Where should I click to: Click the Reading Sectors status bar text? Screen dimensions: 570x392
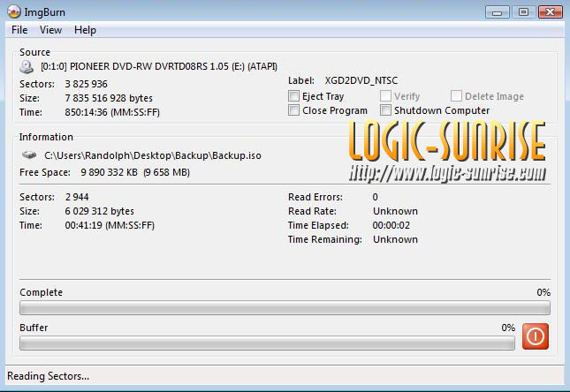point(48,376)
